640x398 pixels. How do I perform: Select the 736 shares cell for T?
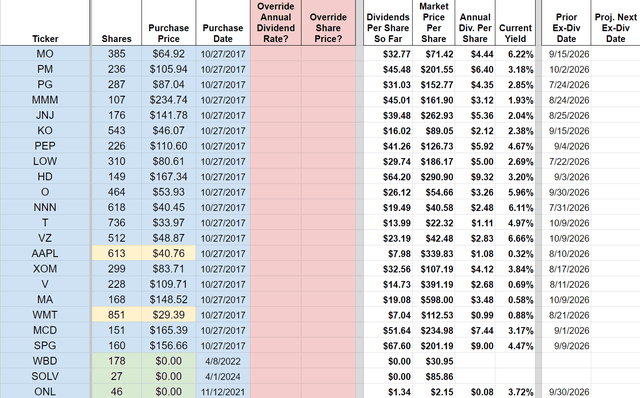pos(116,223)
